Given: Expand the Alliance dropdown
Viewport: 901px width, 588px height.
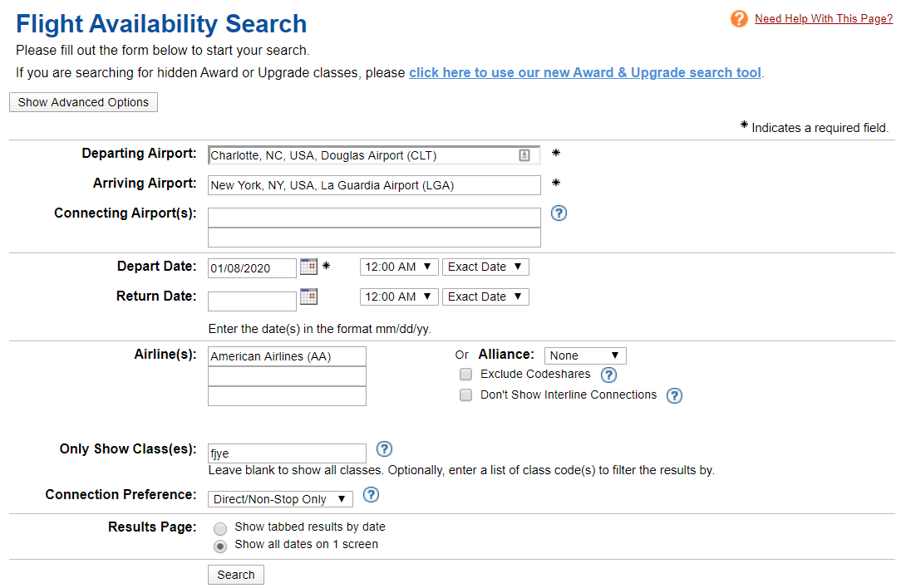Looking at the screenshot, I should point(585,355).
